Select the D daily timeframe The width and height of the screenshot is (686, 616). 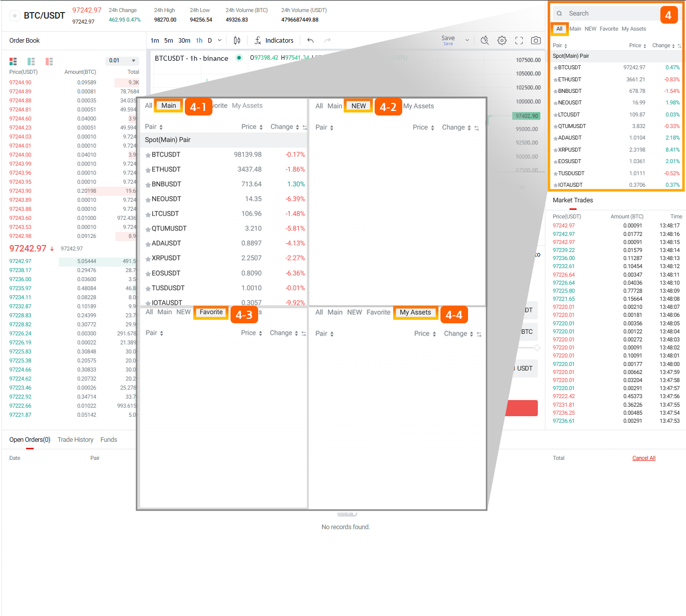click(x=210, y=41)
